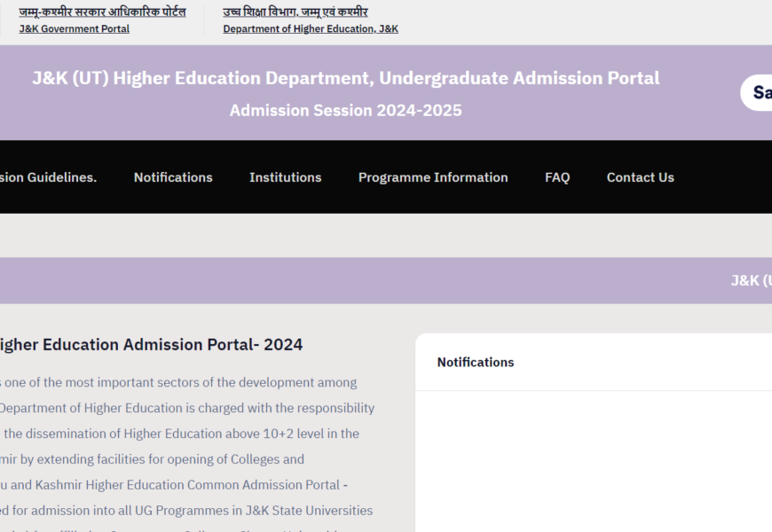Open the Hindi higher education department link
This screenshot has width=772, height=532.
(295, 12)
